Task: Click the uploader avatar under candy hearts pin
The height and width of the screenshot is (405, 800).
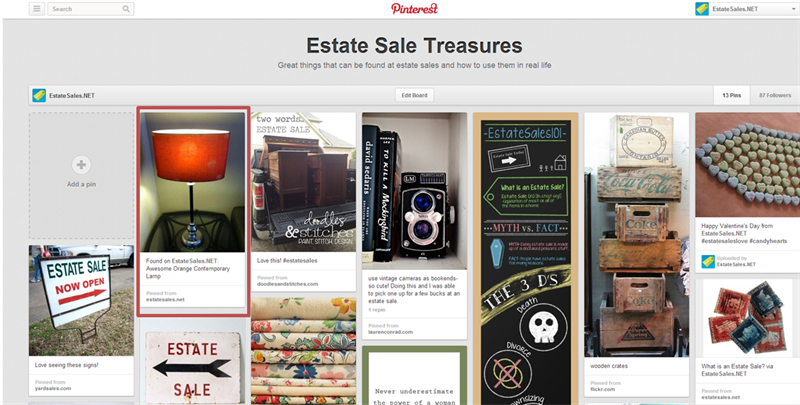Action: tap(708, 261)
